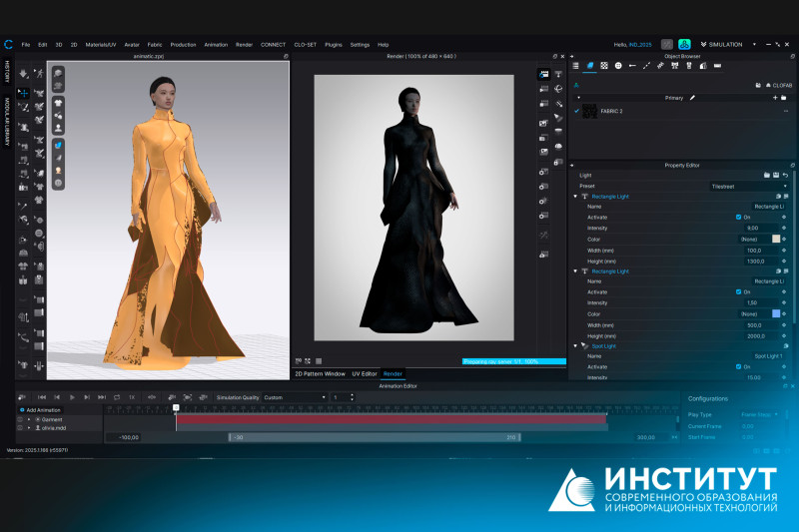Click the blue color swatch of Rectangle Light
Viewport: 799px width, 532px height.
click(776, 313)
